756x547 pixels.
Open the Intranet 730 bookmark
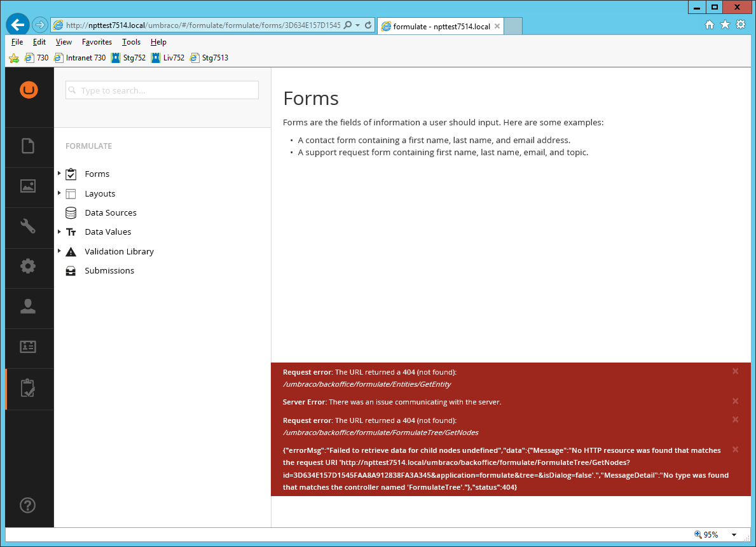pyautogui.click(x=80, y=58)
